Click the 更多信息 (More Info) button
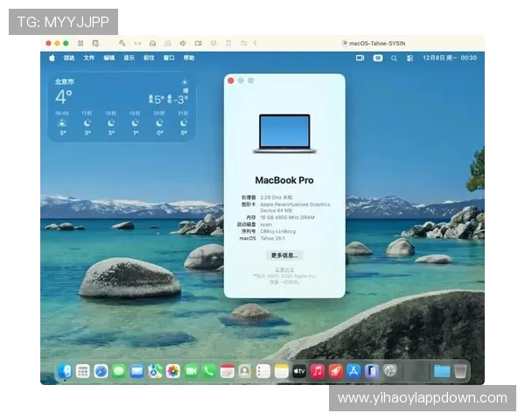 (284, 255)
